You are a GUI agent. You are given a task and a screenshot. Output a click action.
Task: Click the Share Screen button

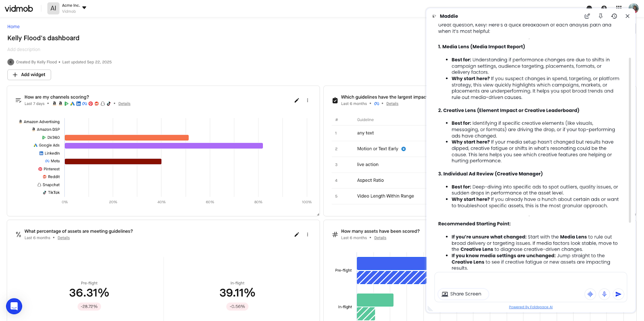[463, 294]
